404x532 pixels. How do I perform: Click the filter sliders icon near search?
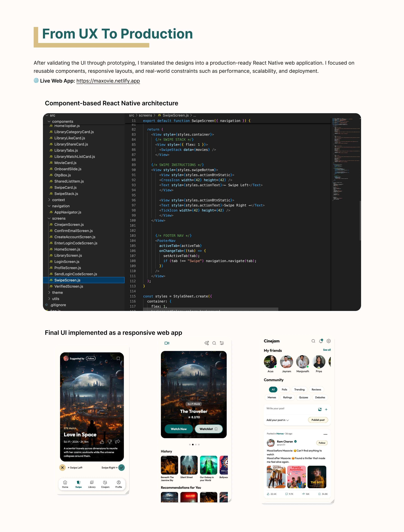[222, 343]
